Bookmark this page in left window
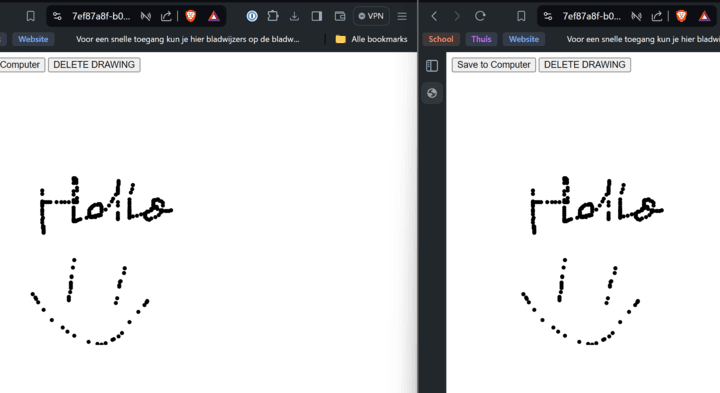Screen dimensions: 720x393 point(31,16)
